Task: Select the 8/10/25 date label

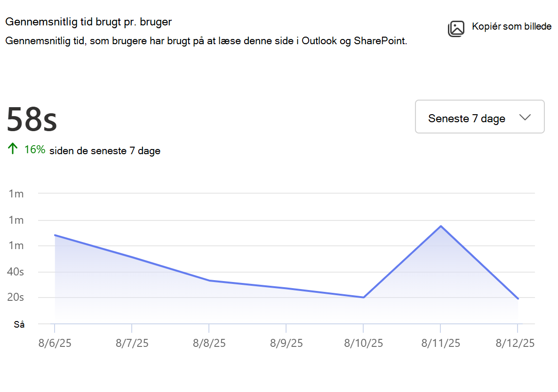Action: (x=363, y=343)
